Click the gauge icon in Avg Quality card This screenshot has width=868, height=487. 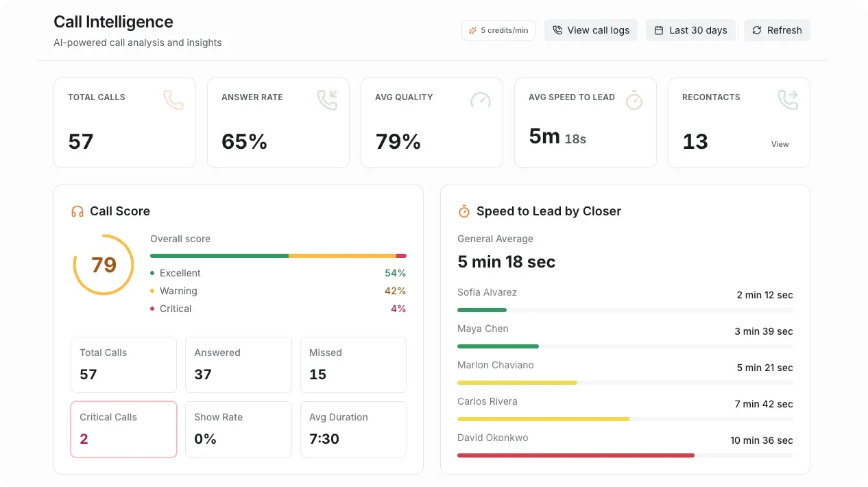481,100
